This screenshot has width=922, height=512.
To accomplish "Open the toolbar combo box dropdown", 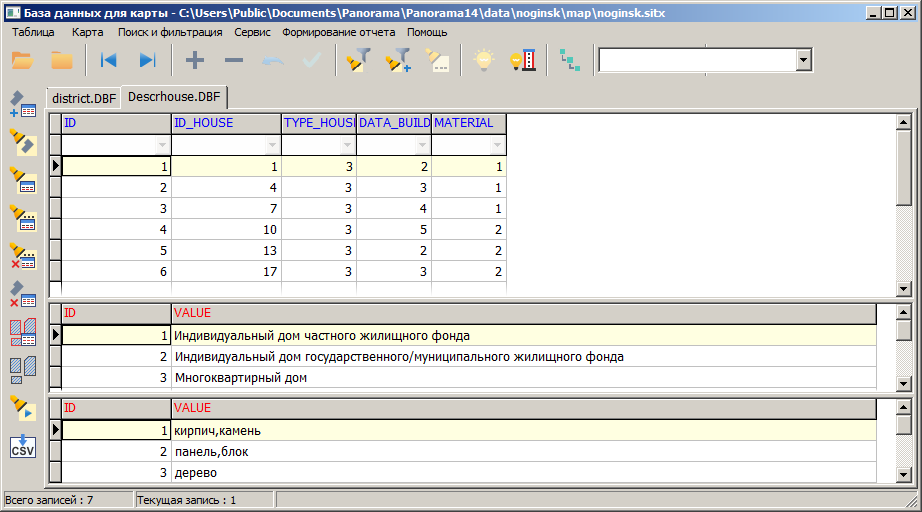I will 802,60.
